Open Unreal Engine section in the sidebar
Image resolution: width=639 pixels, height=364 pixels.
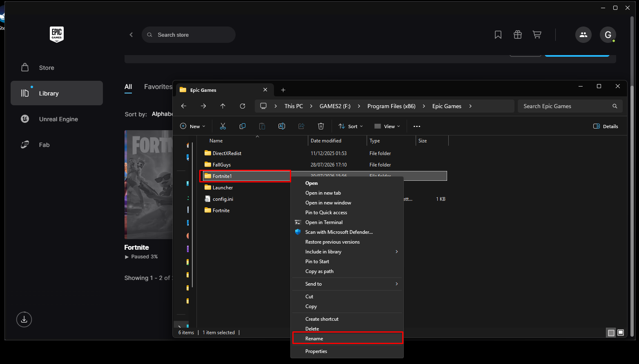click(x=57, y=119)
